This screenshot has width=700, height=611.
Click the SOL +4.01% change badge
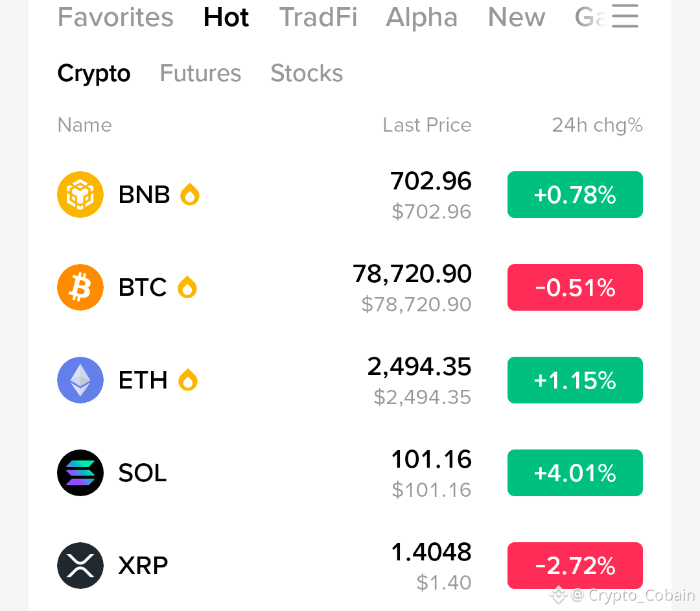575,473
